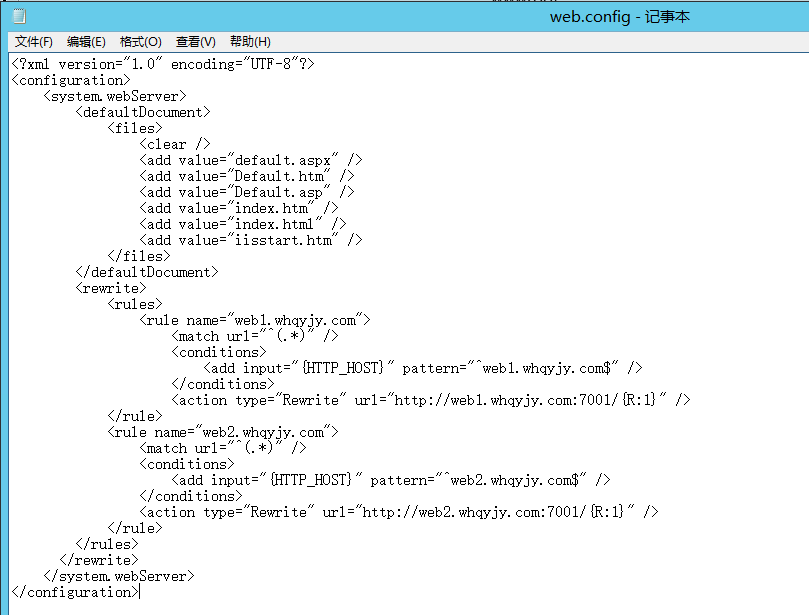Click the rule name "web2.whqyjy.com" line
Image resolution: width=809 pixels, height=615 pixels.
pyautogui.click(x=223, y=432)
